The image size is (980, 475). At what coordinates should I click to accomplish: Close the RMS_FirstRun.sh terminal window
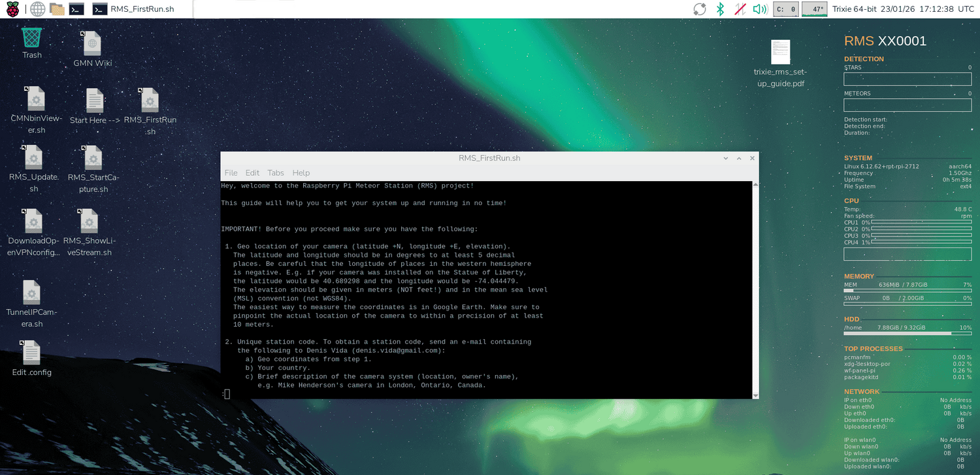tap(752, 158)
